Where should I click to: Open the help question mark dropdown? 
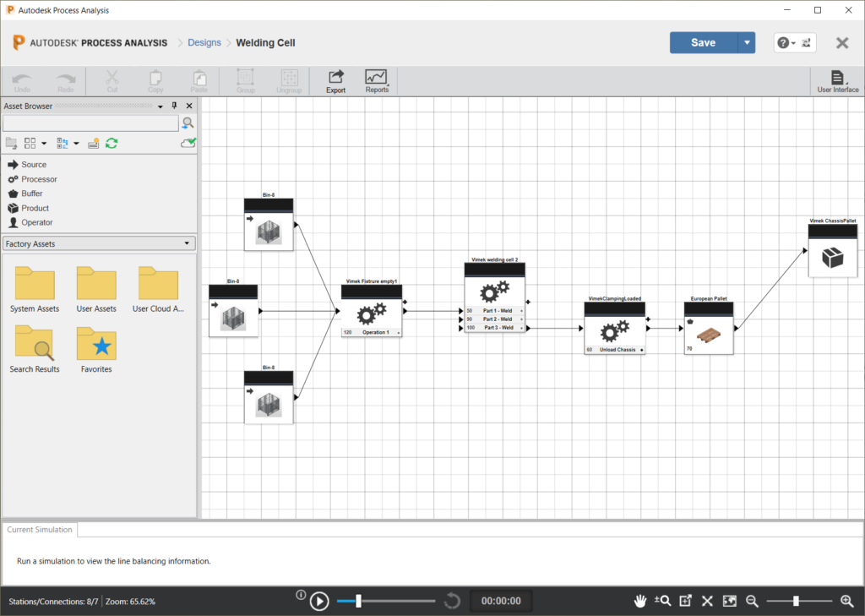786,43
